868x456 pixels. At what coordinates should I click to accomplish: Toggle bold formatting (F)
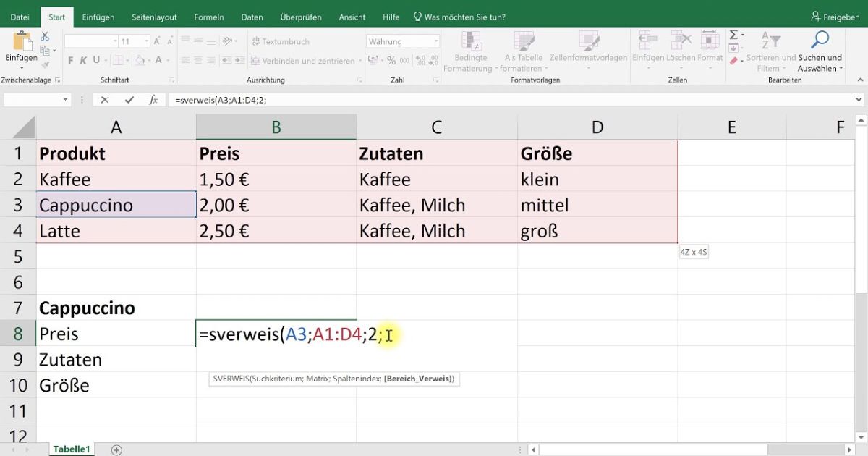71,59
